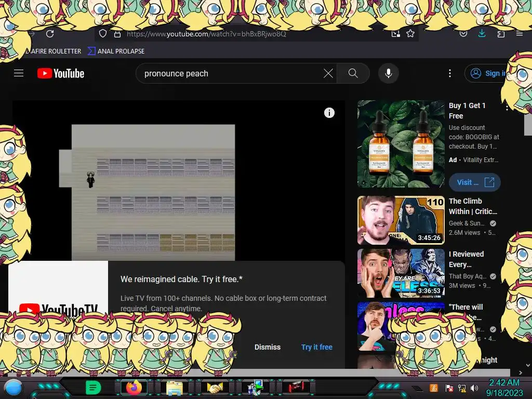Image resolution: width=532 pixels, height=399 pixels.
Task: Bookmark this page with star icon
Action: [x=410, y=34]
